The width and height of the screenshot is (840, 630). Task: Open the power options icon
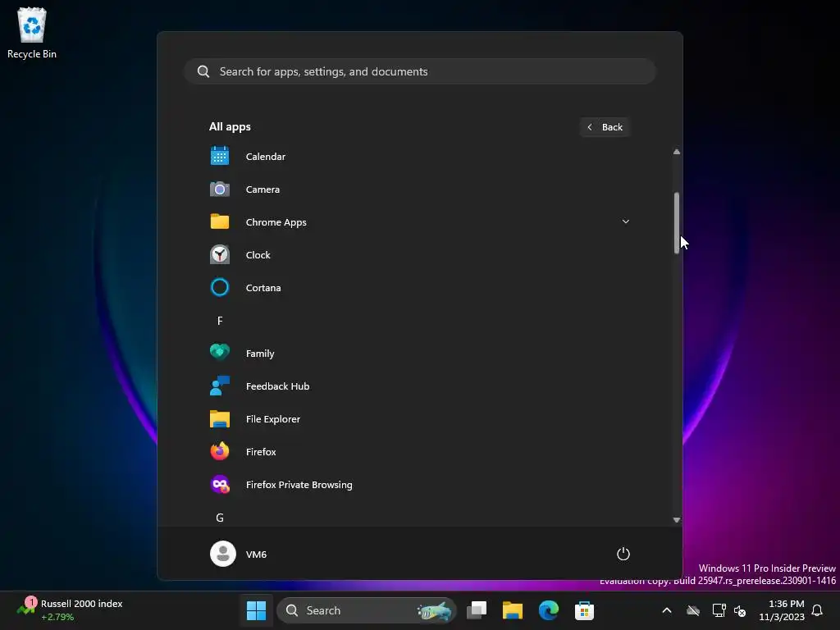[x=623, y=554]
